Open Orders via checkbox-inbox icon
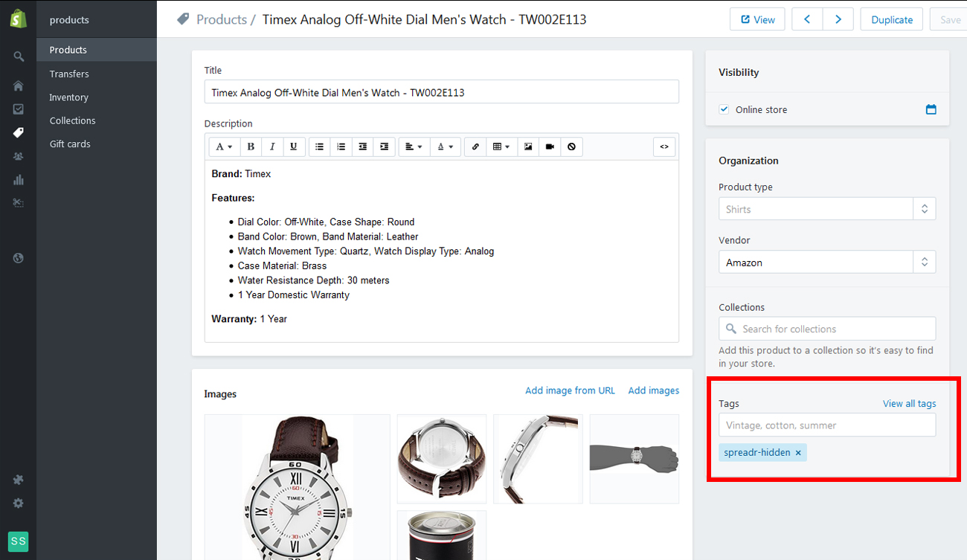Screen dimensions: 967x560 point(19,109)
